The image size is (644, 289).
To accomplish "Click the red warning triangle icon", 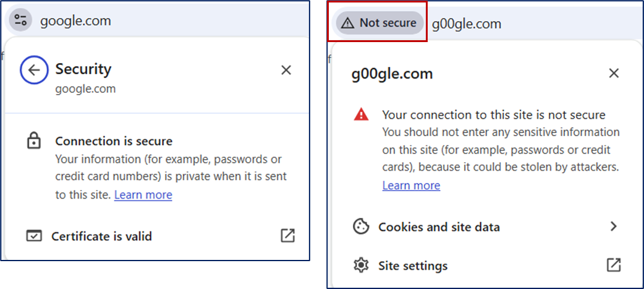I will [x=361, y=114].
